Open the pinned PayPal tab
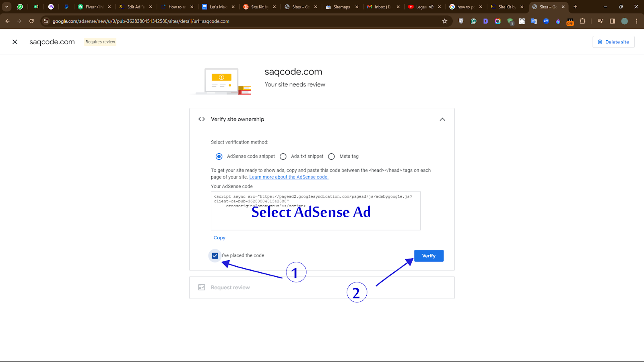 (66, 7)
